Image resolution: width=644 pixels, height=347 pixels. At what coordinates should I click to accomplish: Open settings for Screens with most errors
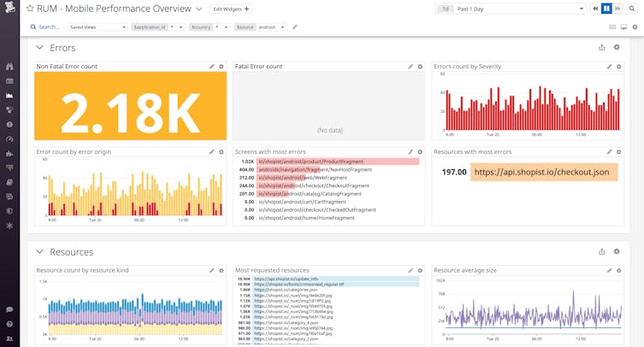[x=420, y=152]
